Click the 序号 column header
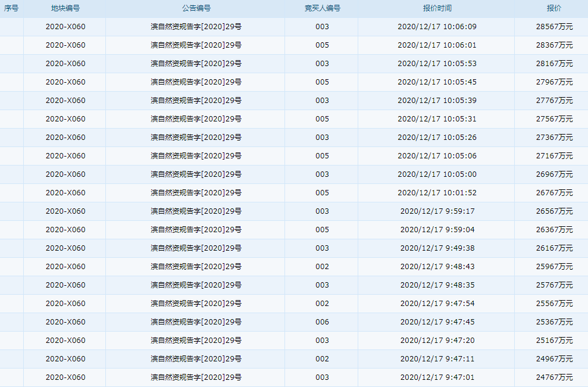588x387 pixels. coord(11,8)
